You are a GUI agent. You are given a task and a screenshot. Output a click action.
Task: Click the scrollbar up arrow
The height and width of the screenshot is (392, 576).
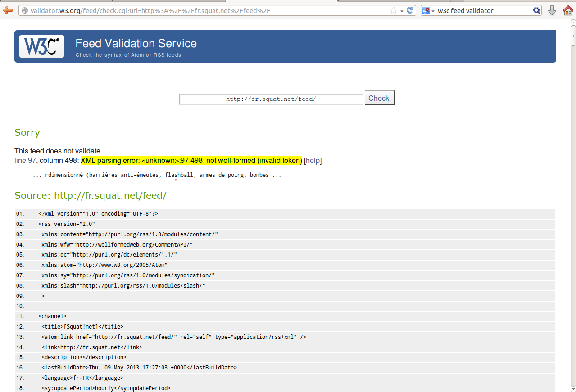[x=573, y=23]
